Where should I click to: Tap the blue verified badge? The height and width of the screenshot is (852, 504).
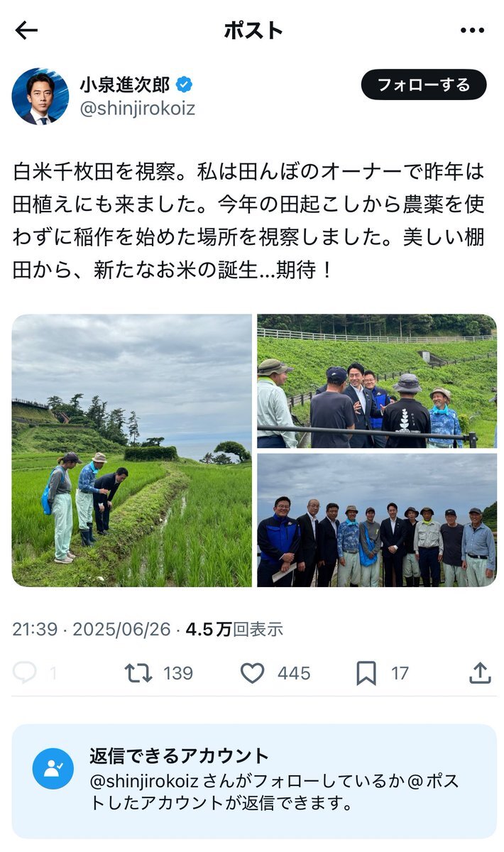point(185,85)
